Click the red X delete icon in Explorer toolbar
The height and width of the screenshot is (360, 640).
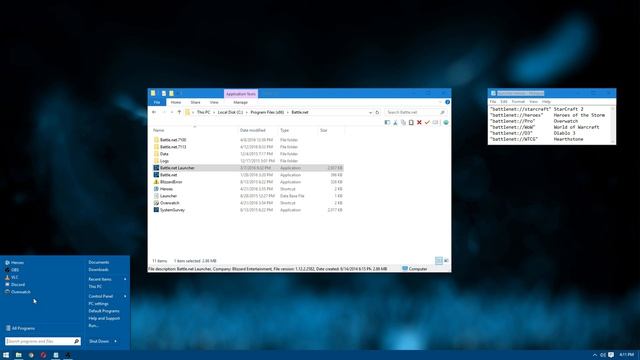point(419,122)
